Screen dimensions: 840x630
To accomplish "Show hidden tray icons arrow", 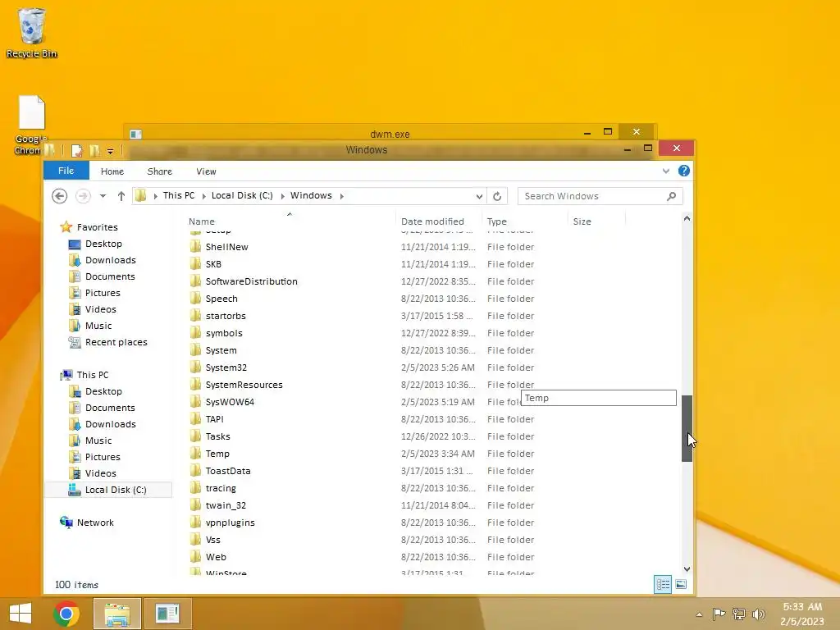I will (x=699, y=614).
